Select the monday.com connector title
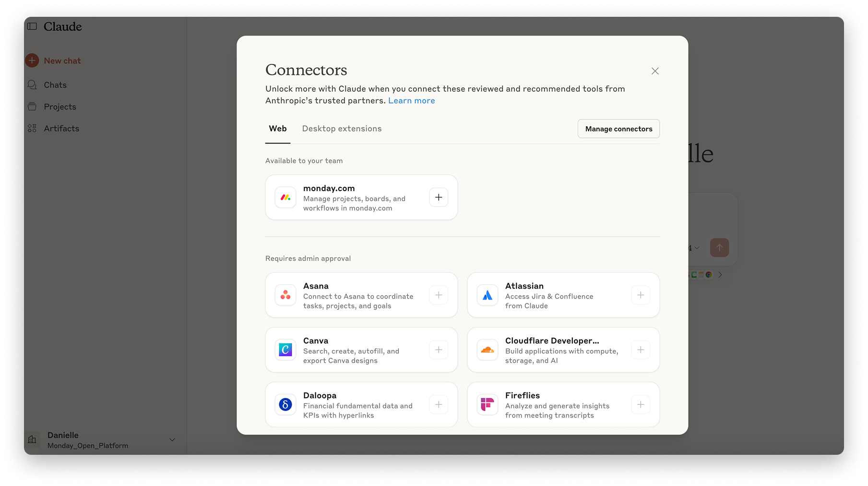 coord(329,188)
